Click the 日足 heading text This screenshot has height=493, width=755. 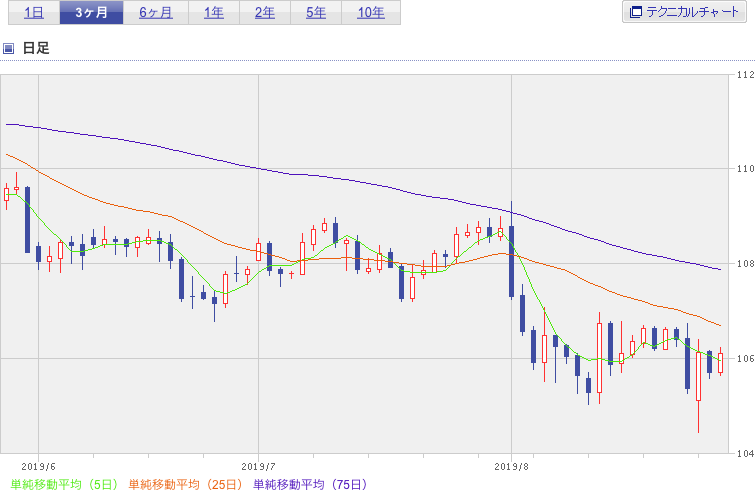[36, 48]
